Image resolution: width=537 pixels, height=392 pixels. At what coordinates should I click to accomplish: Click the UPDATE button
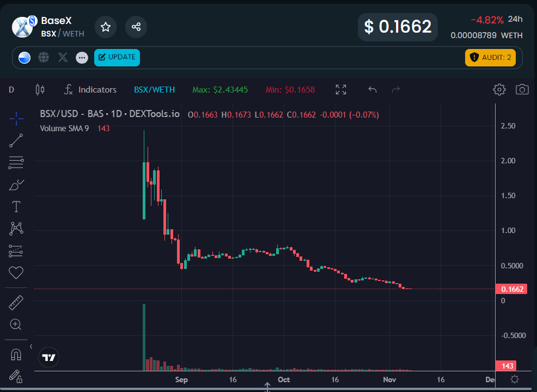coord(117,57)
